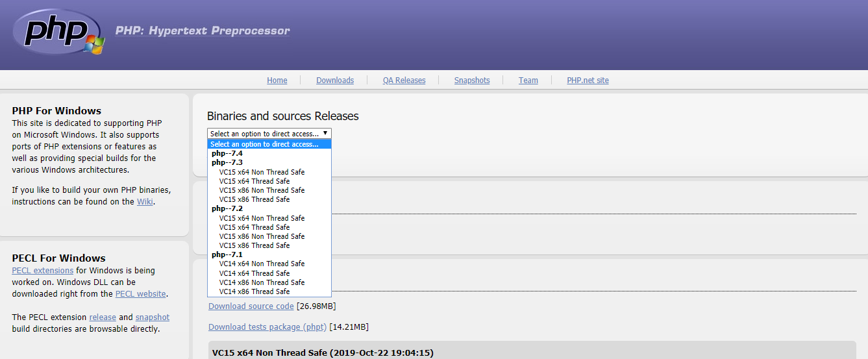Select php 7.3 VC15 x86 Thread Safe
Screen dimensions: 868x359
click(x=269, y=199)
